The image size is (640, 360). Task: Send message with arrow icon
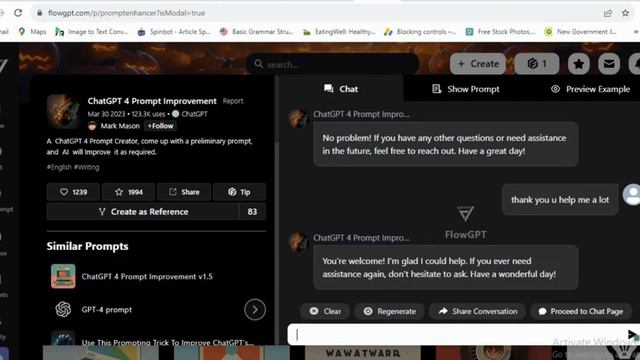coord(633,335)
